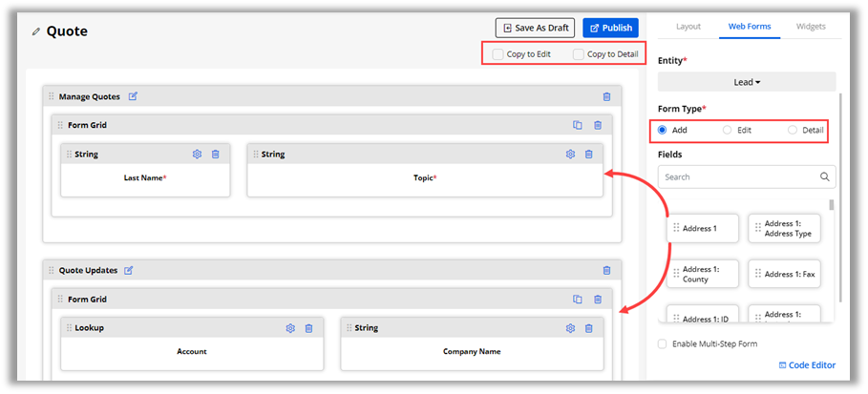Enable Multi-Step Form checkbox
This screenshot has height=394, width=868.
663,343
